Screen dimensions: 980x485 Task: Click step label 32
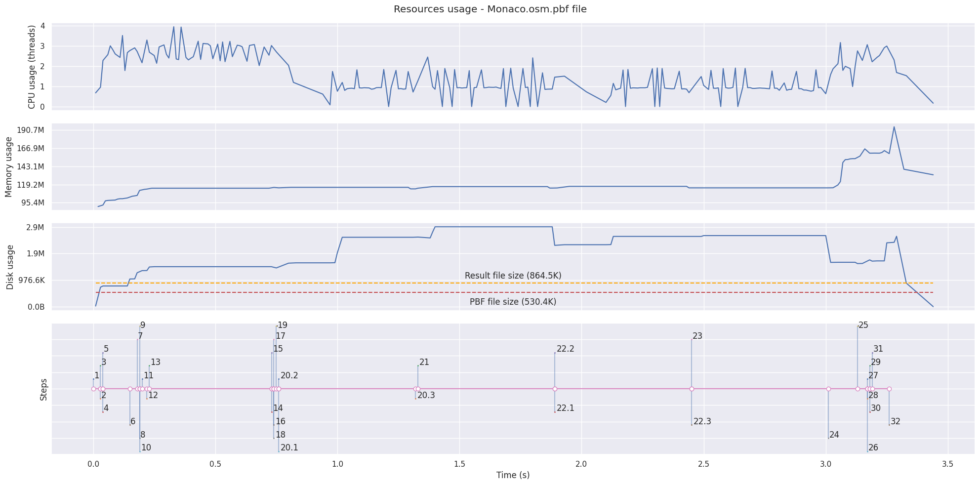pos(896,422)
